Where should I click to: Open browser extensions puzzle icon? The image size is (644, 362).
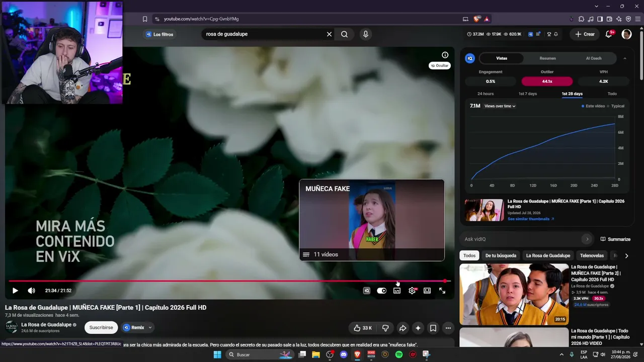(x=581, y=19)
